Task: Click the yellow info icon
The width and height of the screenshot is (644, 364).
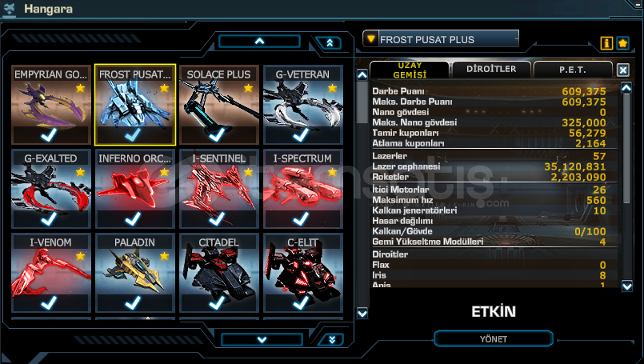Action: pyautogui.click(x=606, y=42)
